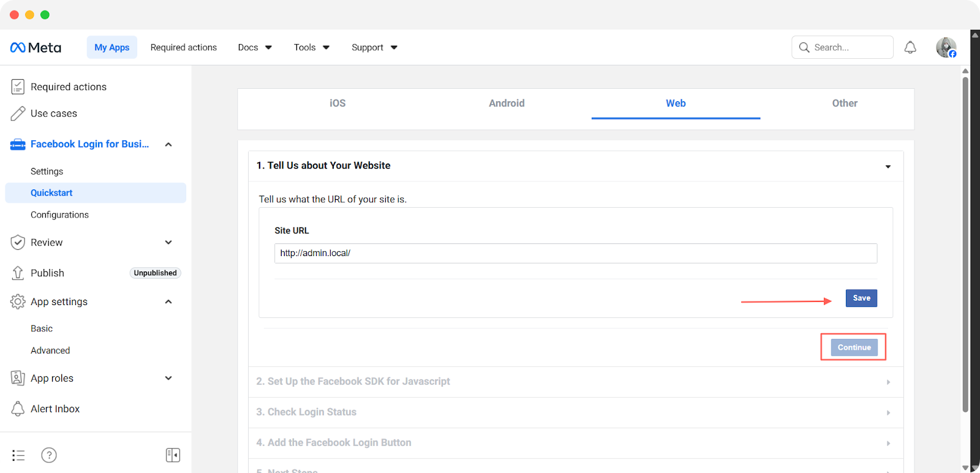Screen dimensions: 980x473
Task: Click the Site URL input field
Action: pos(575,253)
